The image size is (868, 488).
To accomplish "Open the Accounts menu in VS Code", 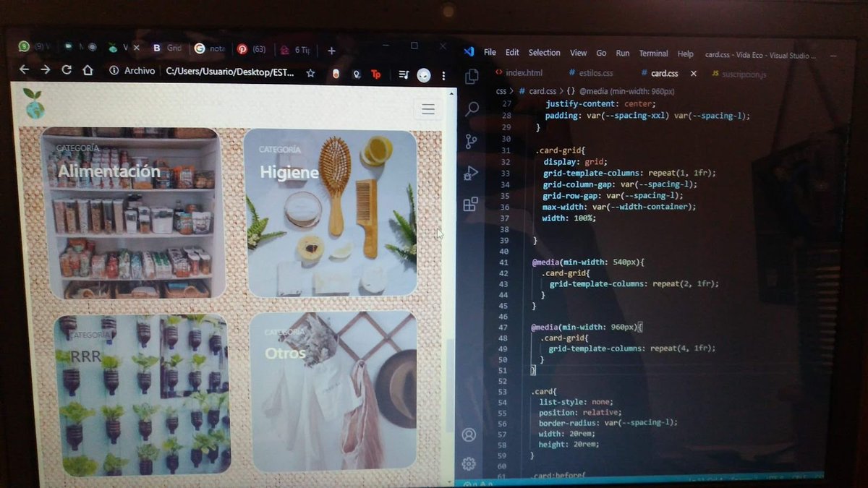I will (x=469, y=435).
